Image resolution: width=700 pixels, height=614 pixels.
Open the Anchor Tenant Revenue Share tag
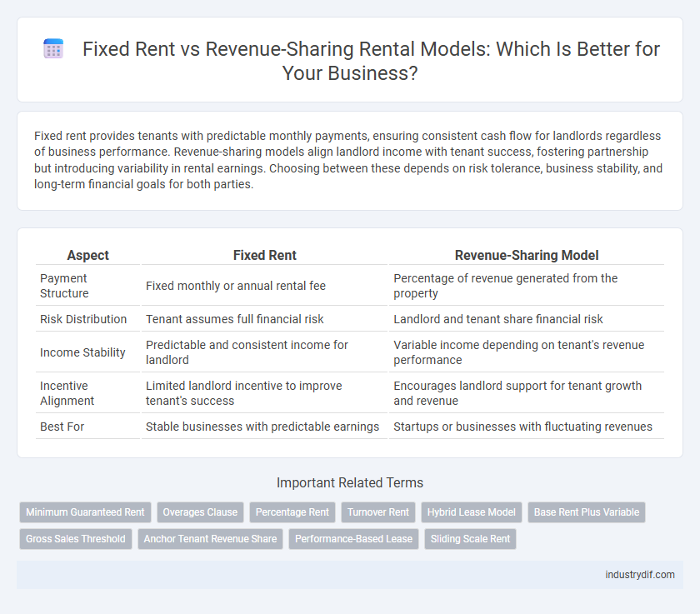210,538
